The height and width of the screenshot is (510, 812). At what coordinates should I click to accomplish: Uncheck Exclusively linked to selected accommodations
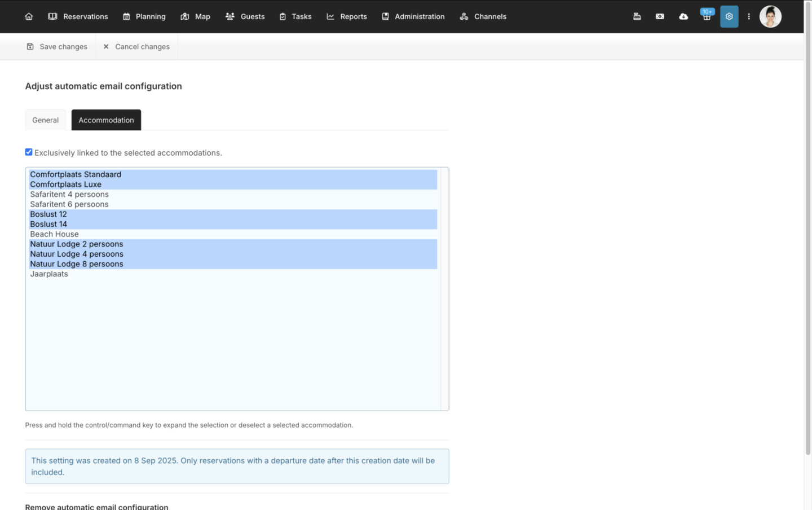tap(29, 152)
